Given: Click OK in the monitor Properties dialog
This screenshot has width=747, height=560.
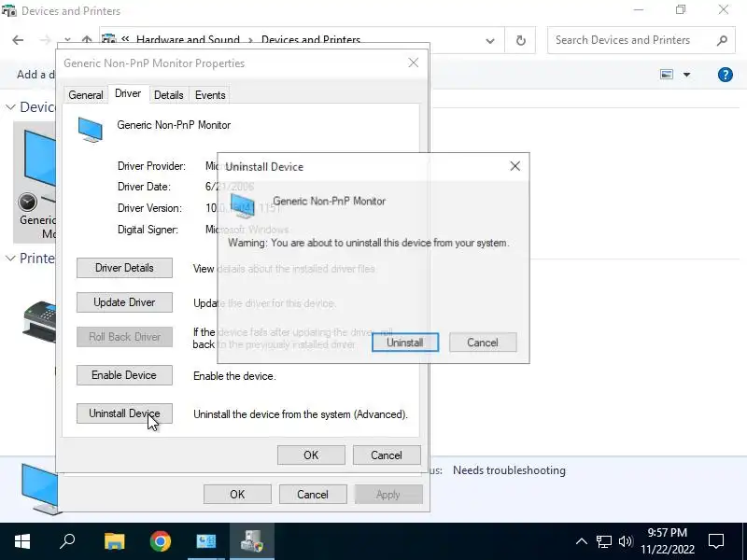Looking at the screenshot, I should [311, 455].
